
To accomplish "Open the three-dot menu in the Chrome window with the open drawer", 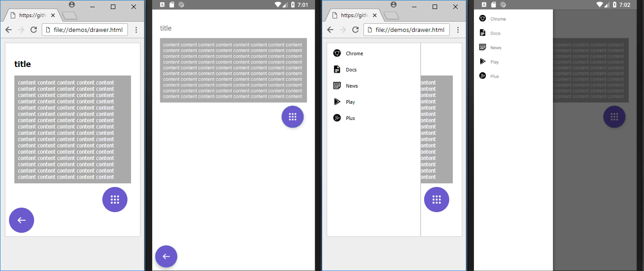I will (x=458, y=30).
